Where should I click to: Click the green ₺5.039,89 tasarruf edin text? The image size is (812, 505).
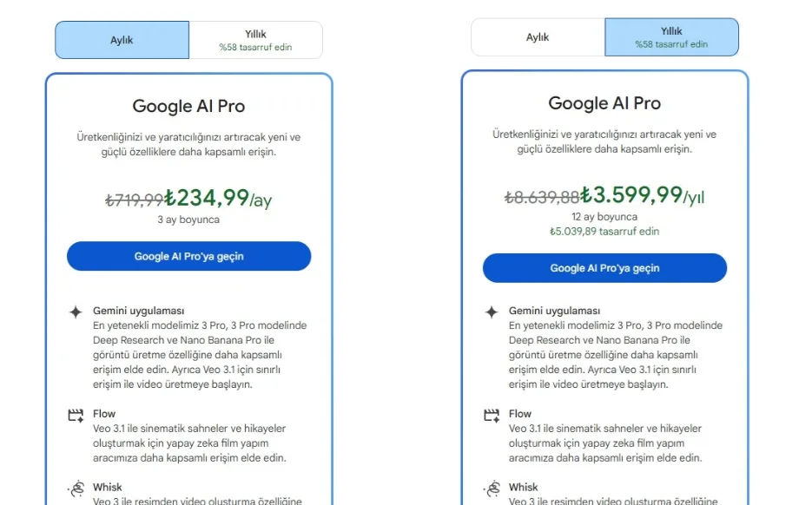coord(604,232)
